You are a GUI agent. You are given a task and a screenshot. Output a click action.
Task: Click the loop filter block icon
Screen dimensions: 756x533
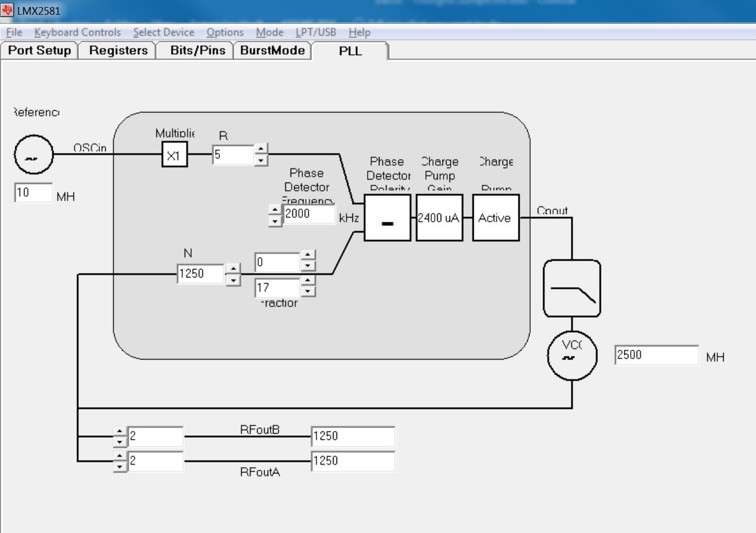point(572,288)
